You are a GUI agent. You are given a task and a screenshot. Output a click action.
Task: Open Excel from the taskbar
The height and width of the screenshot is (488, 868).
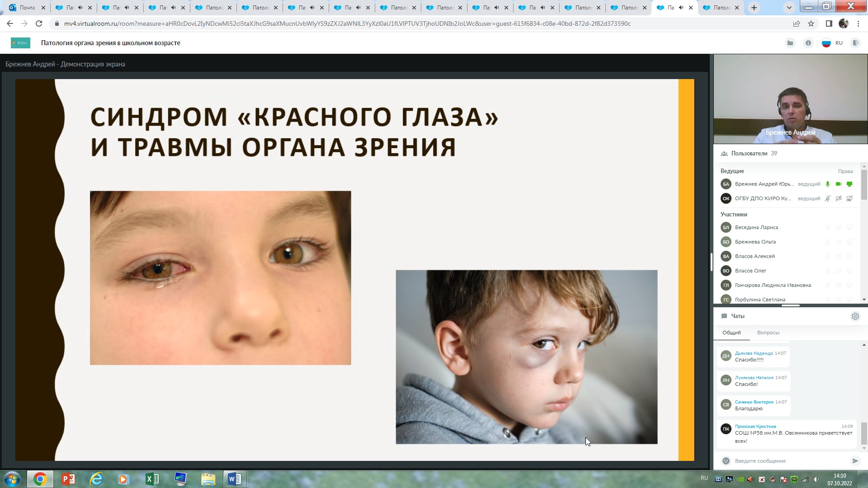[x=152, y=479]
